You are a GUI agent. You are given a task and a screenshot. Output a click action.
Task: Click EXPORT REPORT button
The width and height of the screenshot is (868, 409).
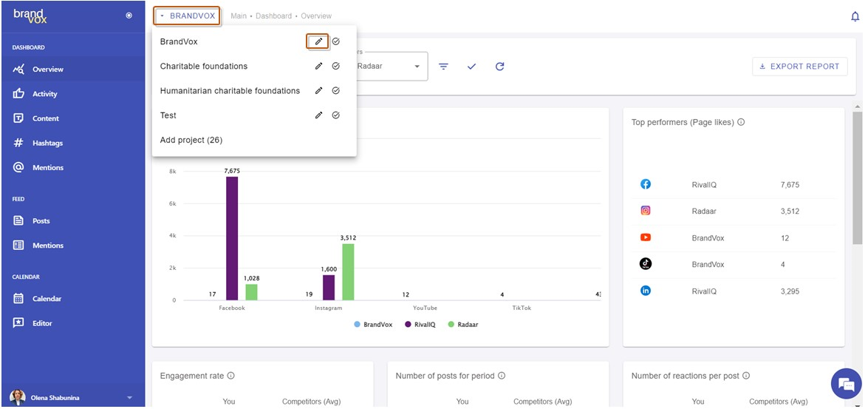pos(800,66)
